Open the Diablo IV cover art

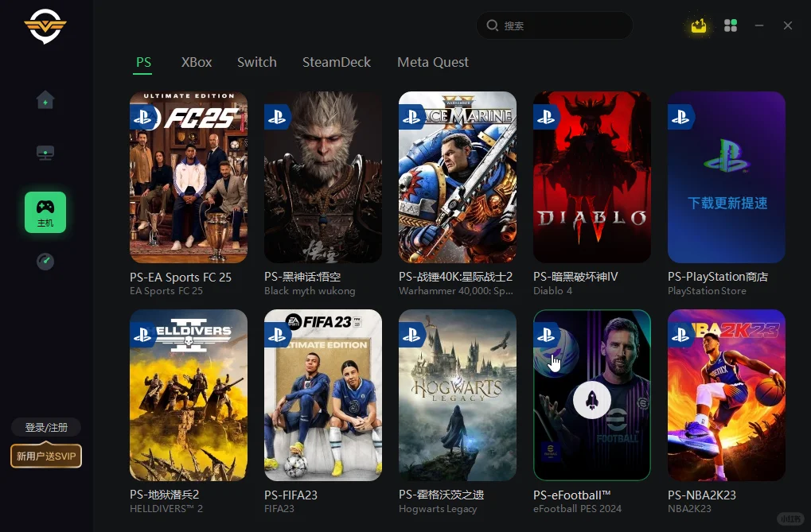(592, 177)
